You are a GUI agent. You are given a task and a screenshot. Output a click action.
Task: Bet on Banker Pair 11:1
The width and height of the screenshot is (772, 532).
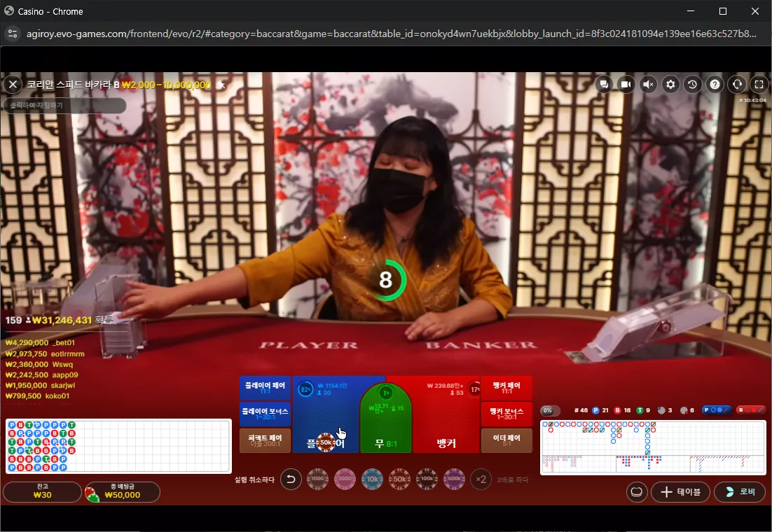pyautogui.click(x=506, y=388)
